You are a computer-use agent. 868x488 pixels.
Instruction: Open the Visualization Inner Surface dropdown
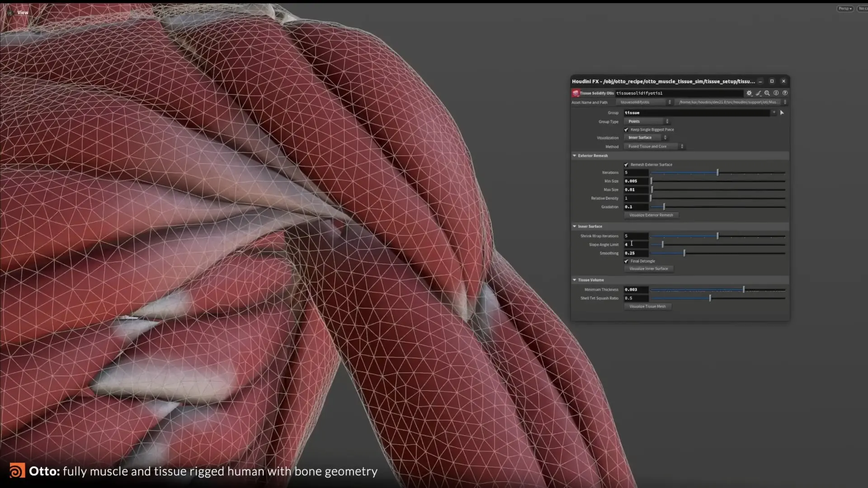point(646,138)
